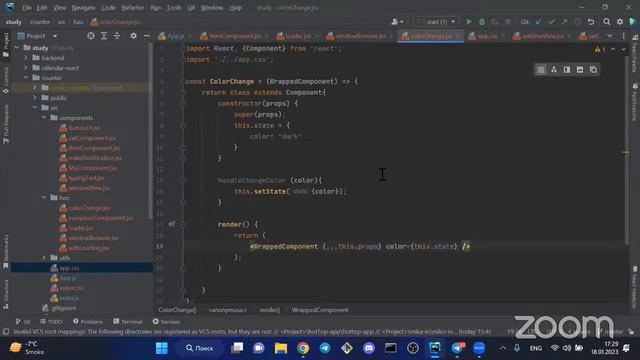The width and height of the screenshot is (640, 360).
Task: Open the Navigate menu
Action: (83, 8)
